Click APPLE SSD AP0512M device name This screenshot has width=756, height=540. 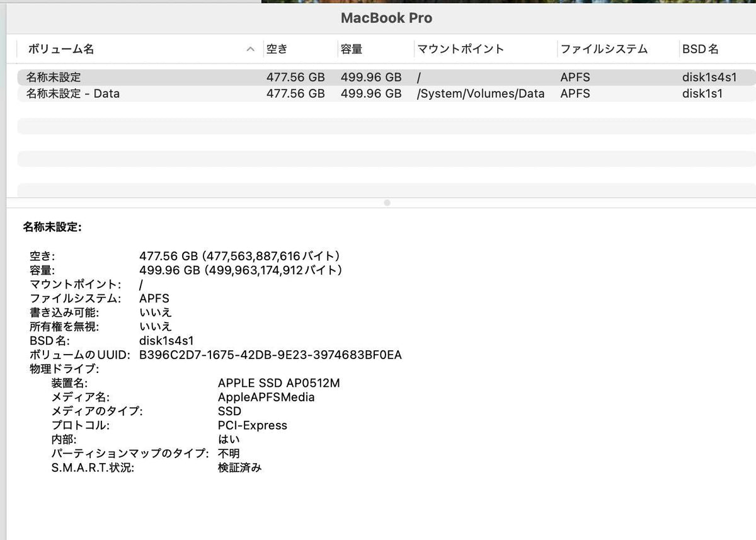pos(279,383)
